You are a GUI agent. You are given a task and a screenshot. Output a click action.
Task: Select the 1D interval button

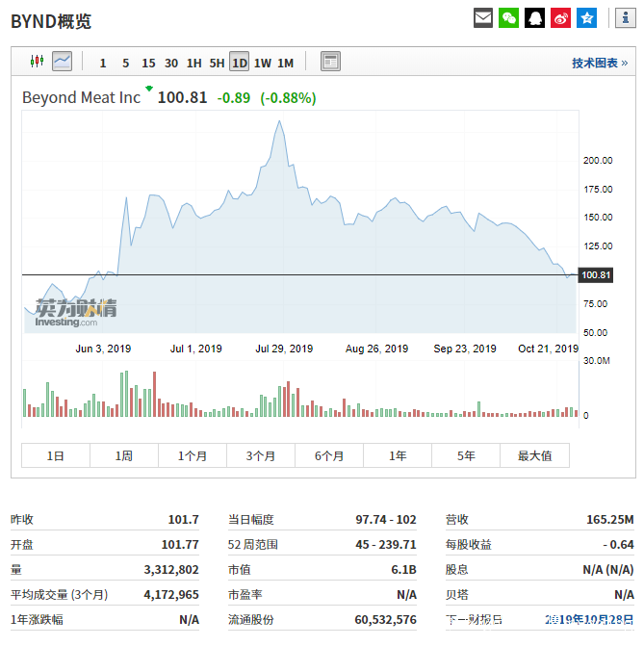tap(240, 62)
